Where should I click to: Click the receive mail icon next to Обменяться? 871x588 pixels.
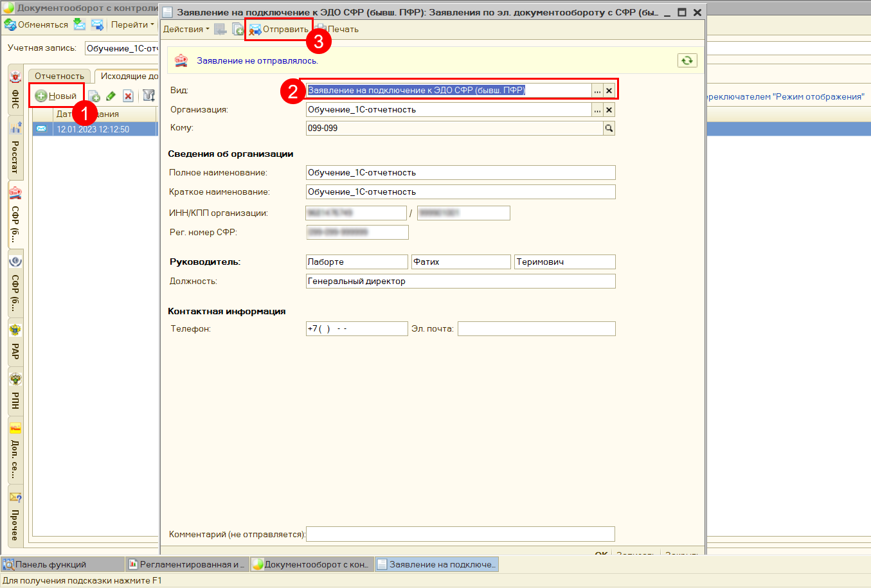79,24
